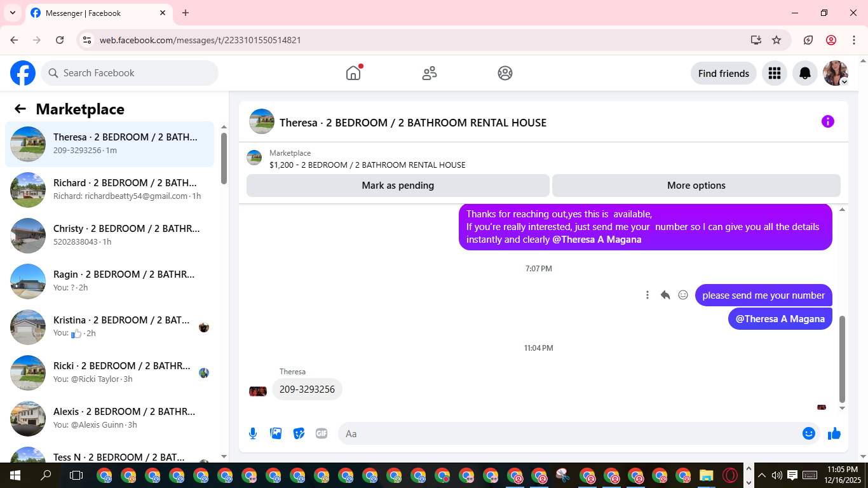Open Windows taskbar search
Image resolution: width=868 pixels, height=488 pixels.
[x=46, y=475]
